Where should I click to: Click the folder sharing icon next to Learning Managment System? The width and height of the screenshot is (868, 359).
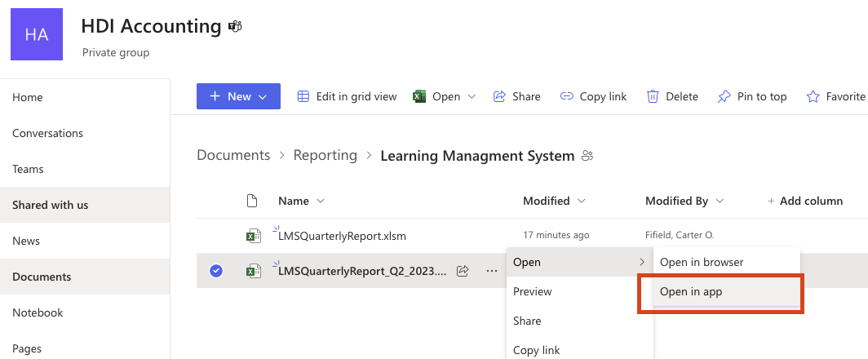pos(587,156)
